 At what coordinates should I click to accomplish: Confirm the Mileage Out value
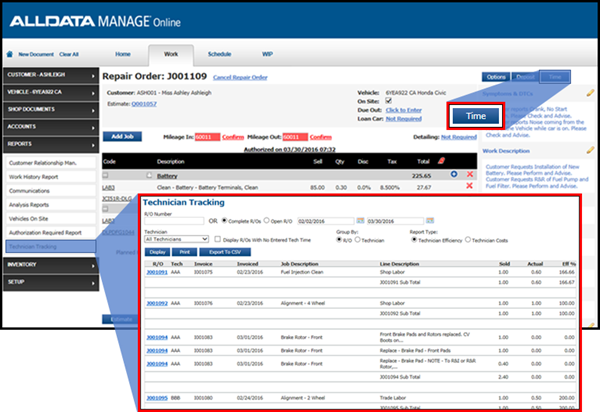pyautogui.click(x=321, y=137)
